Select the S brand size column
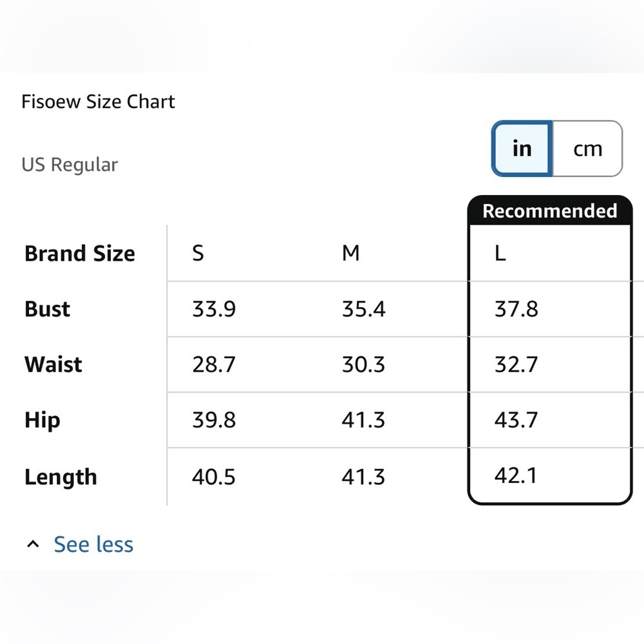This screenshot has height=644, width=644. point(198,253)
